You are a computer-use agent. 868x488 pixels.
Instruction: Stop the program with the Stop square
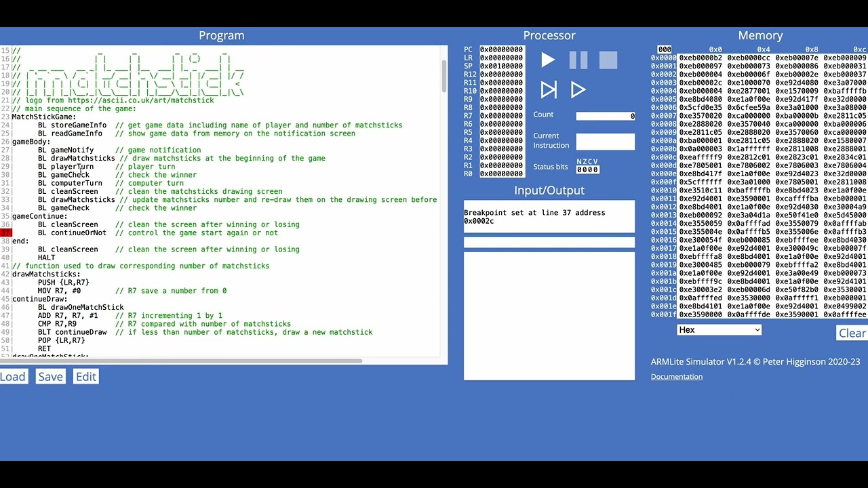click(608, 60)
